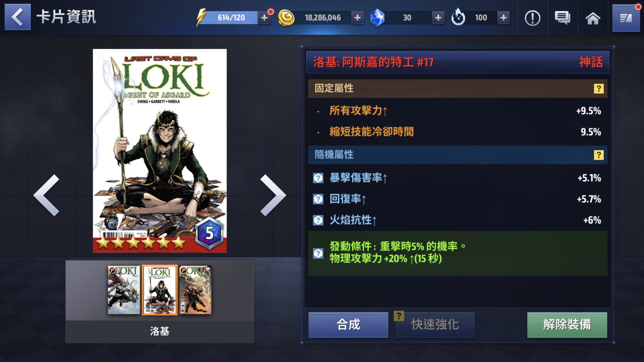Toggle the 回復率 option icon
The width and height of the screenshot is (644, 362).
click(x=318, y=199)
